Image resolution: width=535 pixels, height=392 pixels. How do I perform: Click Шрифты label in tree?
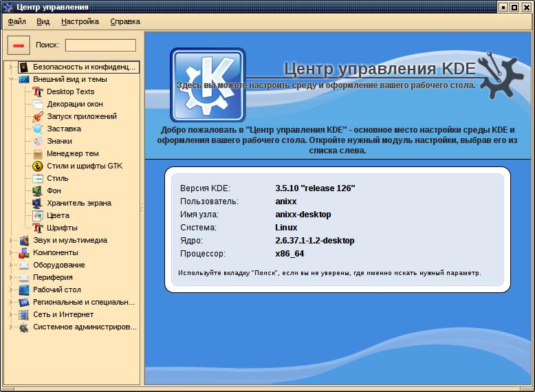point(62,228)
